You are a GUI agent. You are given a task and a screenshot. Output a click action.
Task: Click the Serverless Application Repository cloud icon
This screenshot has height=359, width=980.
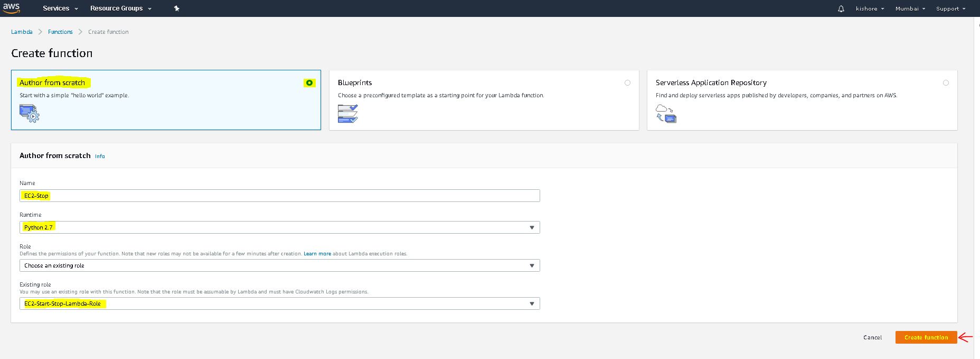[666, 114]
